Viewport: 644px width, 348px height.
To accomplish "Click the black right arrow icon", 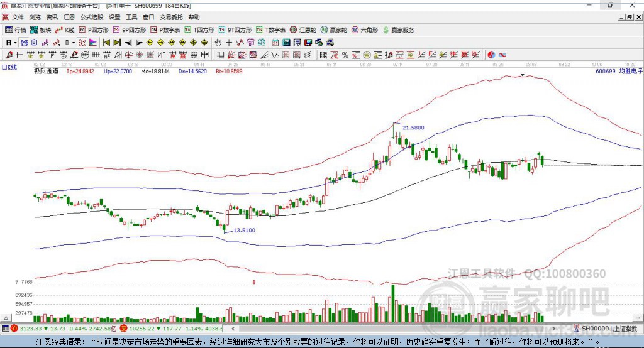I will (139, 43).
